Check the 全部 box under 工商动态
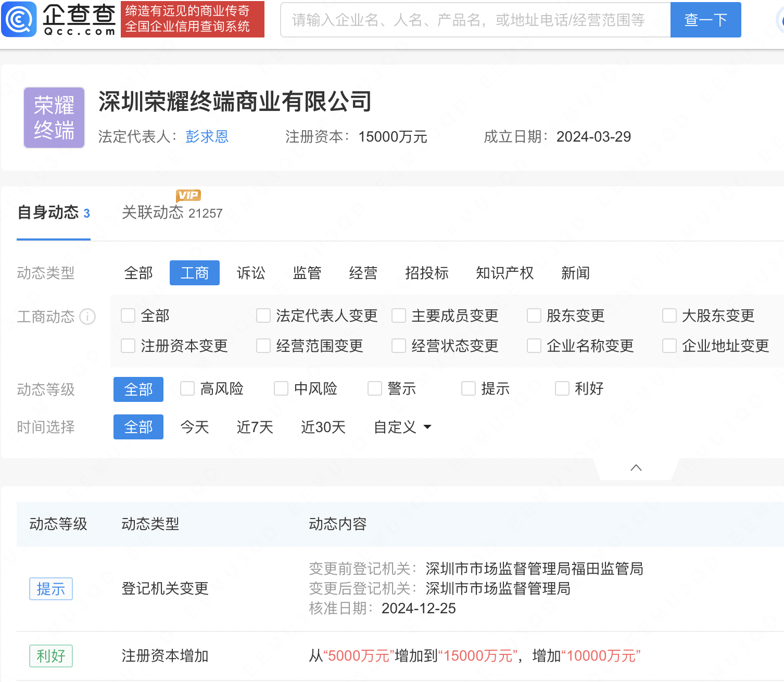Screen dimensions: 784x682 128,315
